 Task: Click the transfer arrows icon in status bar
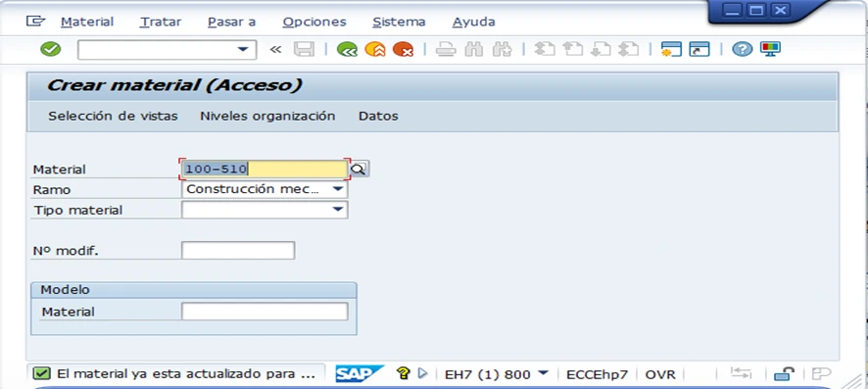[741, 372]
